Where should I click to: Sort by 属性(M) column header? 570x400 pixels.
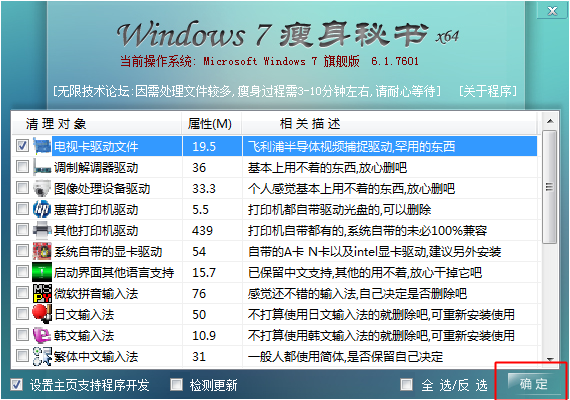pos(212,124)
